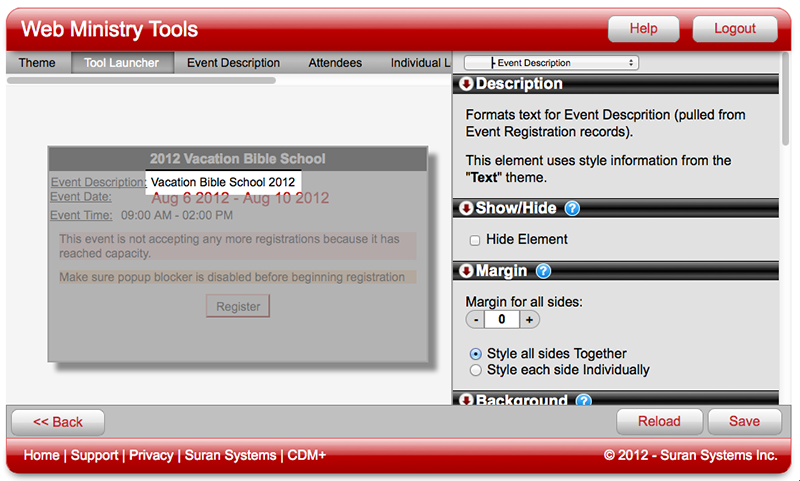Open the Support footer link

click(94, 455)
